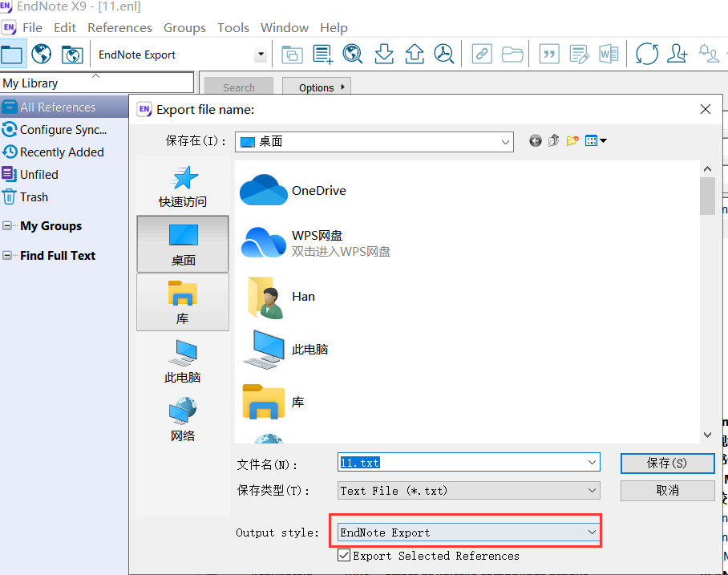Collapse the My Library panel header arrow
This screenshot has width=728, height=575.
pos(95,75)
